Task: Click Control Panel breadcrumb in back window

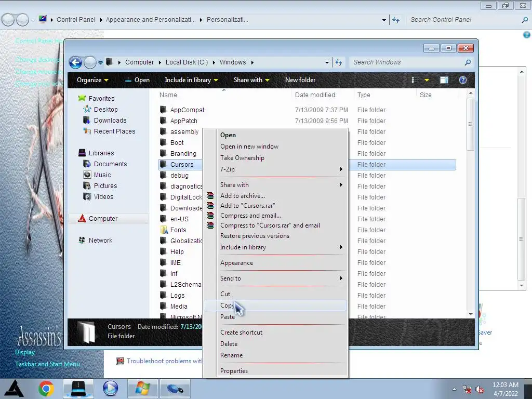Action: pyautogui.click(x=76, y=20)
